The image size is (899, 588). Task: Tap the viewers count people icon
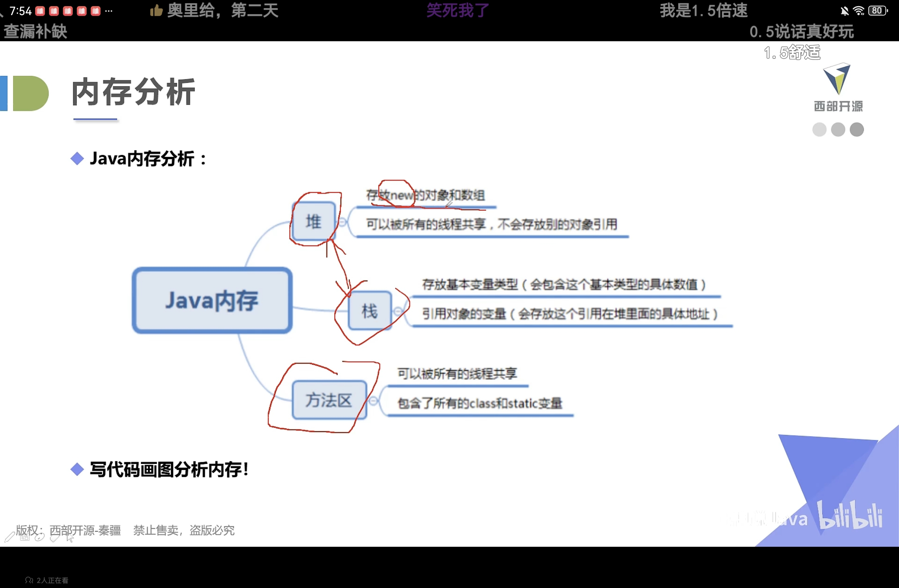click(29, 580)
